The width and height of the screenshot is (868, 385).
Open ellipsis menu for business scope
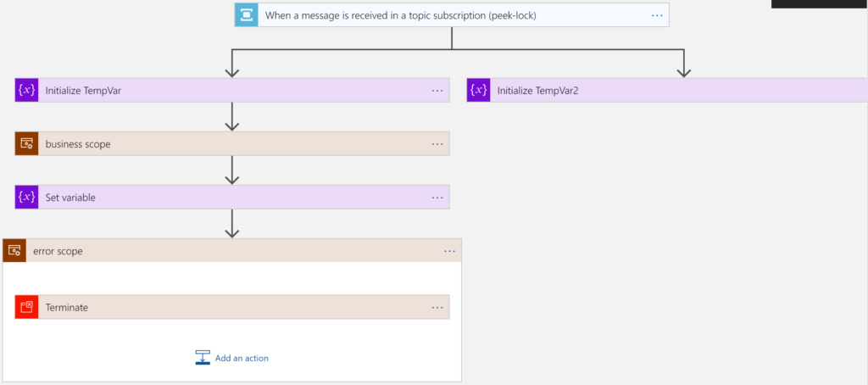437,144
